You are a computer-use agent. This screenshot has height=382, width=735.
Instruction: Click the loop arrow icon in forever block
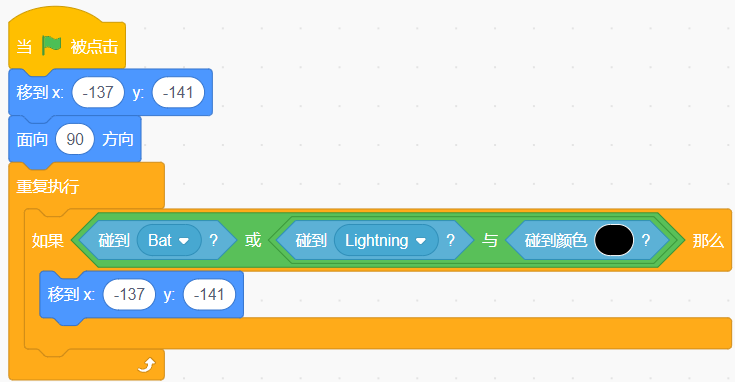tap(146, 365)
